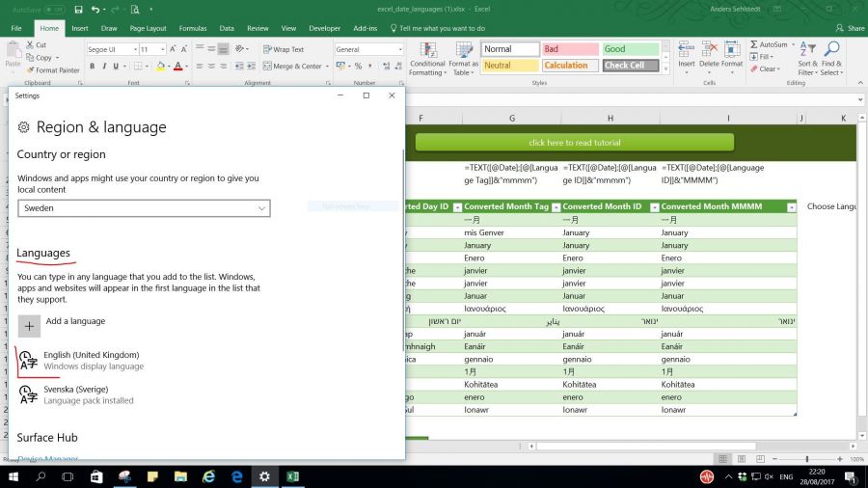Open the Segoe UI font name dropdown
The image size is (868, 488).
[x=135, y=49]
